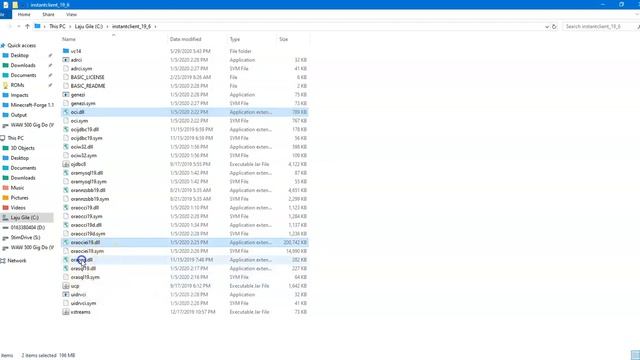Select the xstreams jar file icon
The width and height of the screenshot is (640, 360).
66,312
